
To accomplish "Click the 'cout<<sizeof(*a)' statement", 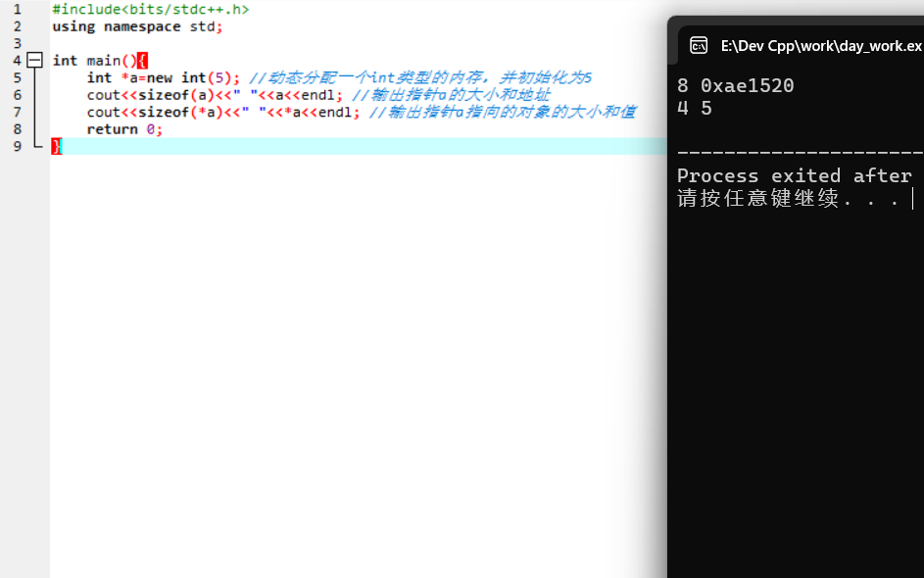I will 155,112.
